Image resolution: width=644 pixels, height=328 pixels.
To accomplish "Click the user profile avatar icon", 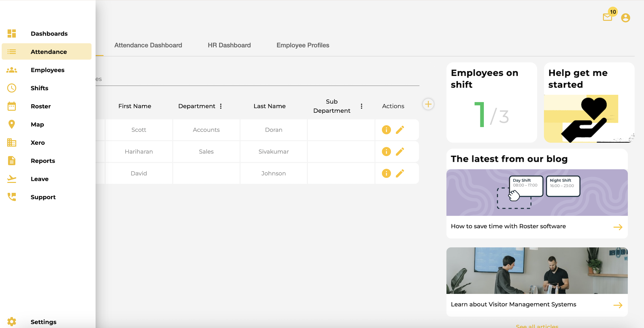I will [625, 18].
